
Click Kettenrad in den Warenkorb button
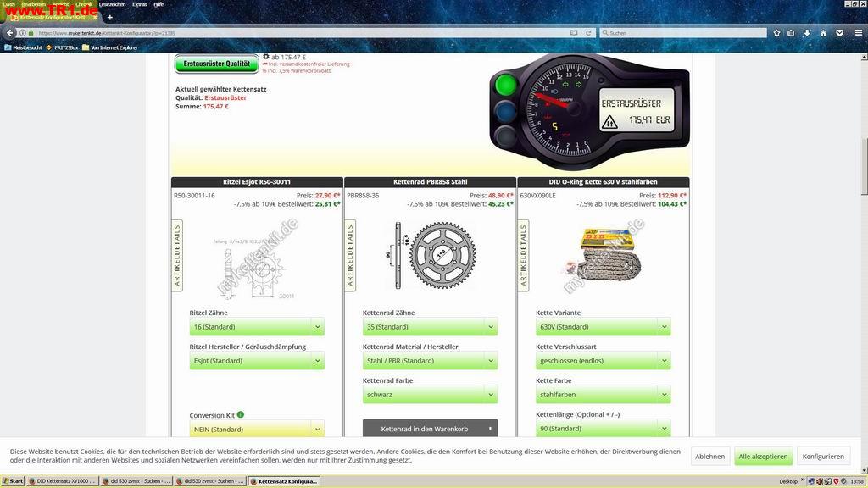coord(430,428)
